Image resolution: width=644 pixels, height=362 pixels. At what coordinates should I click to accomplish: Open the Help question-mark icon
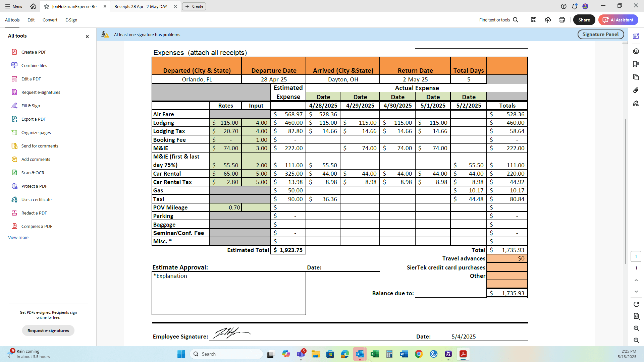coord(563,6)
